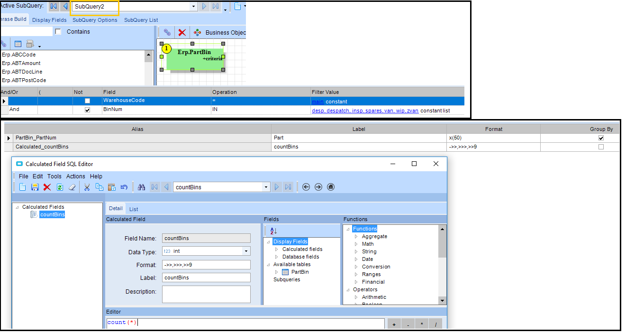
Task: Expand Calculated fields node in Fields tree
Action: (x=277, y=249)
